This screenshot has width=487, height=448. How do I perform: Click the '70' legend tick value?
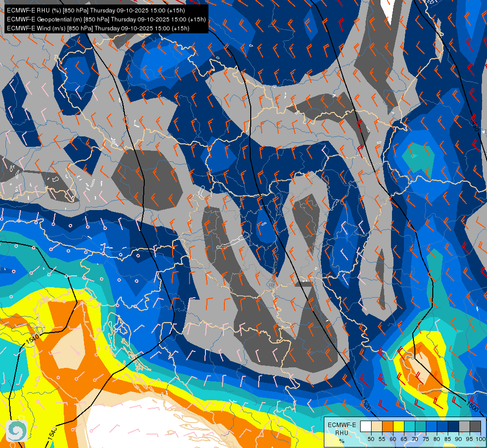click(x=415, y=439)
